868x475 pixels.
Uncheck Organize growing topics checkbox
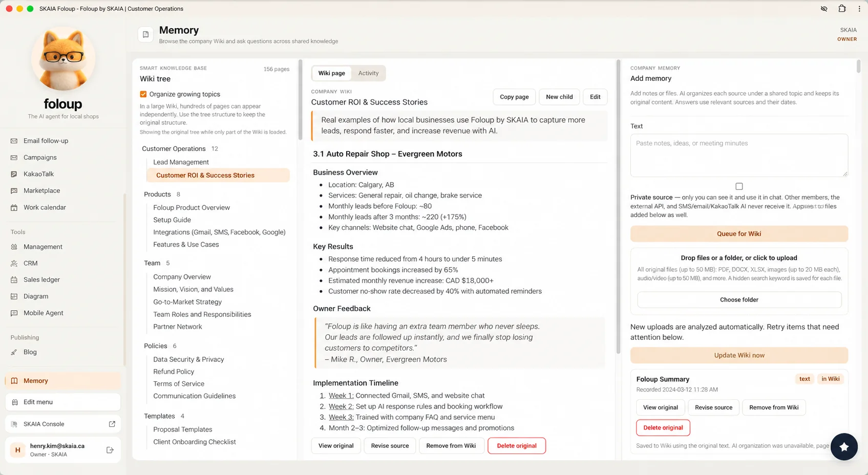tap(143, 94)
